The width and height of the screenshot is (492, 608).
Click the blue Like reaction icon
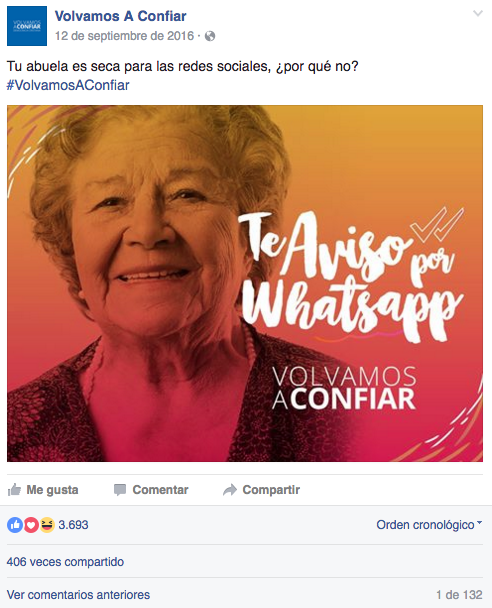tap(15, 525)
